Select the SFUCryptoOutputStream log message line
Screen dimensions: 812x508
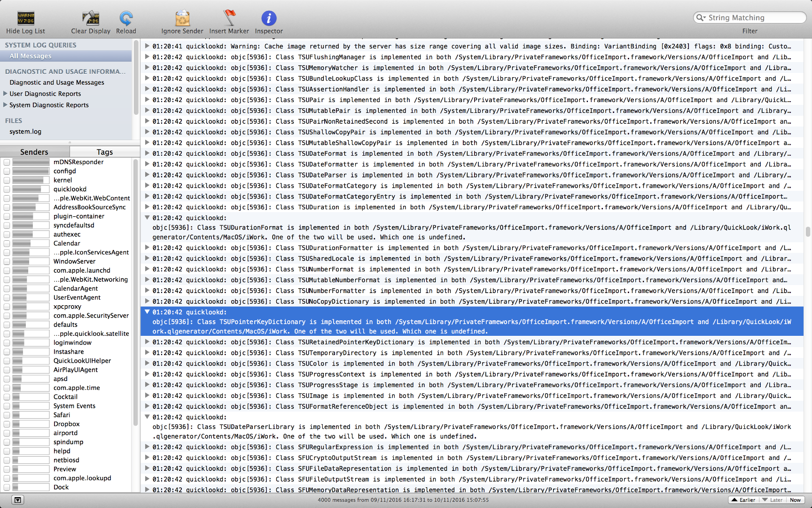point(471,458)
